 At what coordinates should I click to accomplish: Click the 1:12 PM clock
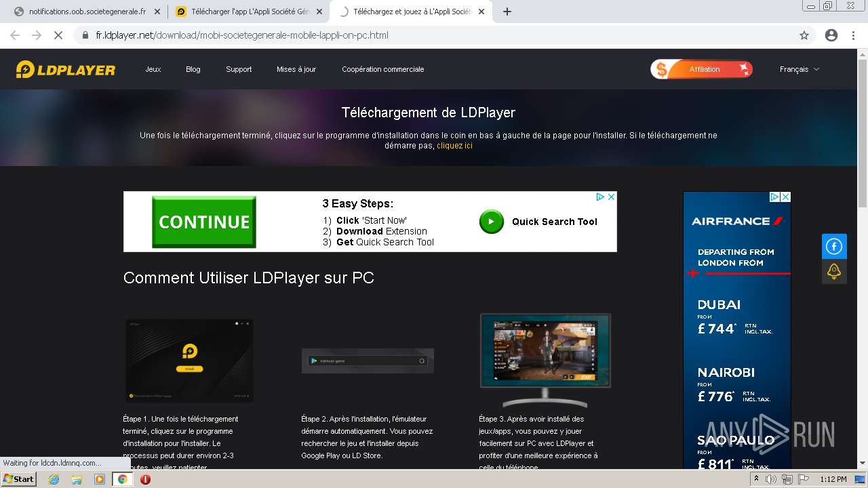point(833,479)
